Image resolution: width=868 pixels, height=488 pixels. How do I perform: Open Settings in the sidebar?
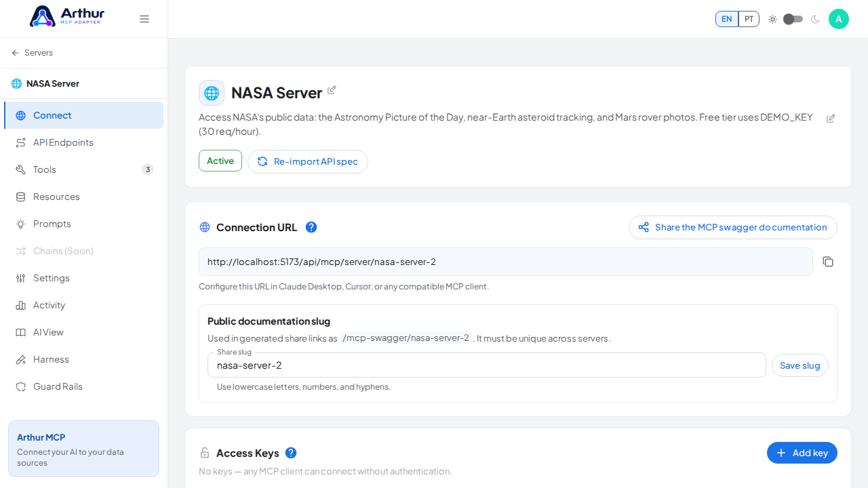click(83, 278)
